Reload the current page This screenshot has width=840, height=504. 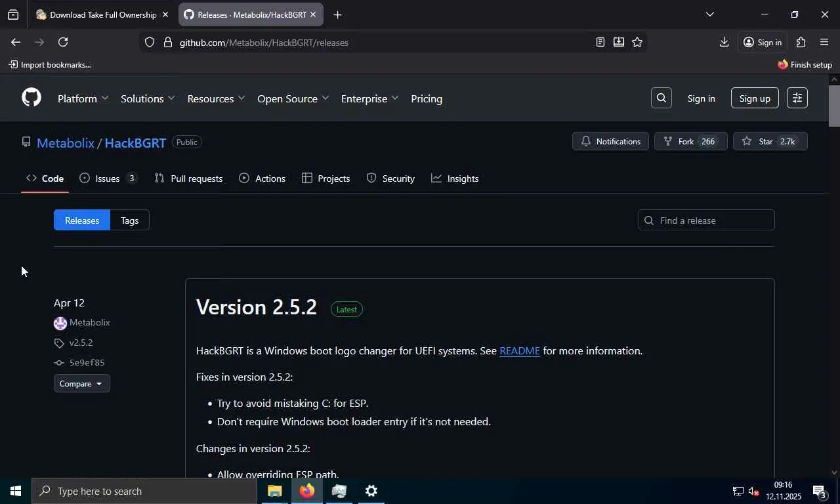pyautogui.click(x=63, y=42)
